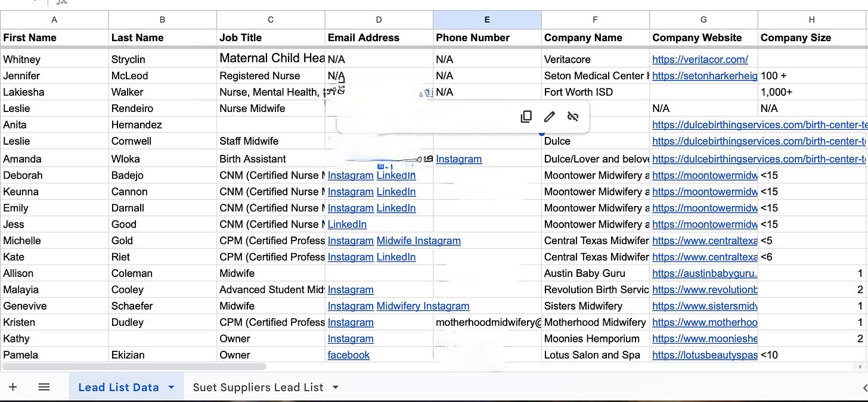Open Suet Suppliers Lead List tab dropdown arrow
Image resolution: width=868 pixels, height=402 pixels.
[x=335, y=387]
